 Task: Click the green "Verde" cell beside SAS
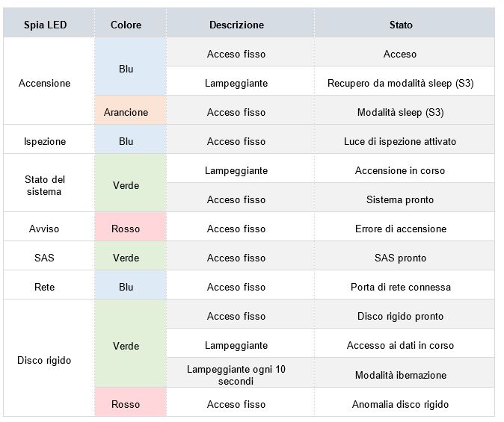pyautogui.click(x=126, y=258)
